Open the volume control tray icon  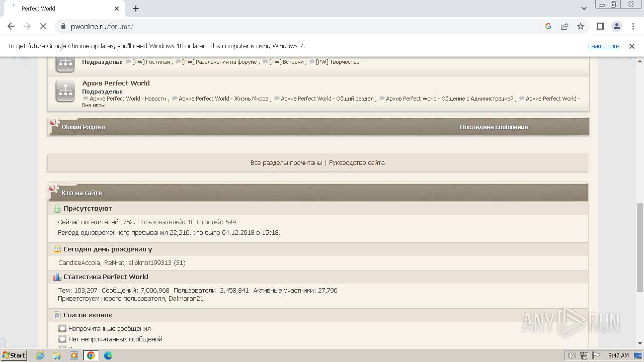tap(572, 355)
